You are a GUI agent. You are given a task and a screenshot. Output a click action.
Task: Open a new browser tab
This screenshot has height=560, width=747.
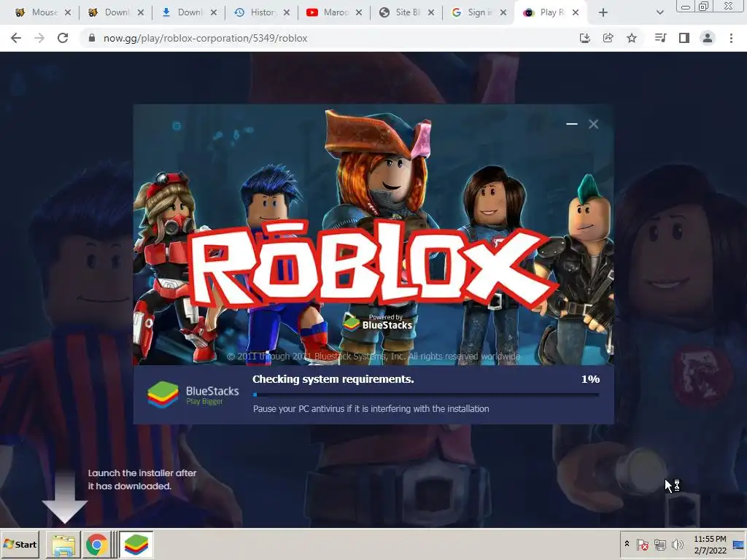point(603,13)
